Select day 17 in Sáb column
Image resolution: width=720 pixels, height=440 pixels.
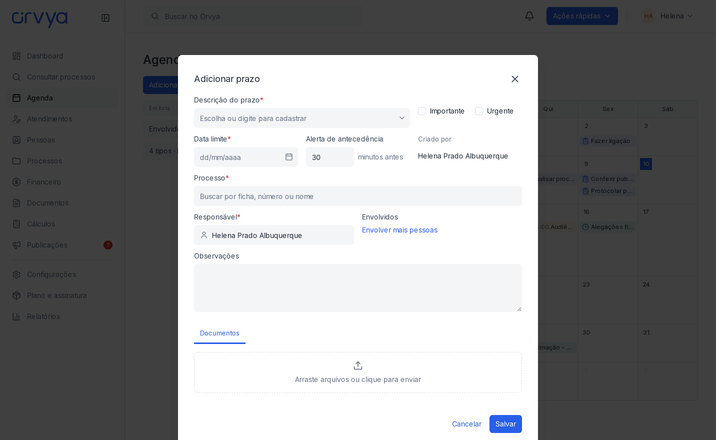click(646, 212)
